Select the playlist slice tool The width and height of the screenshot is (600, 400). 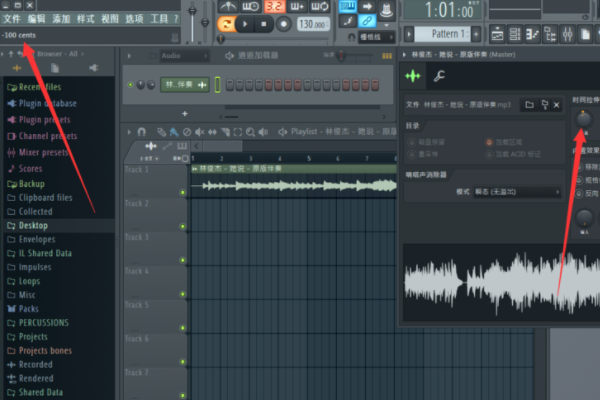(225, 132)
